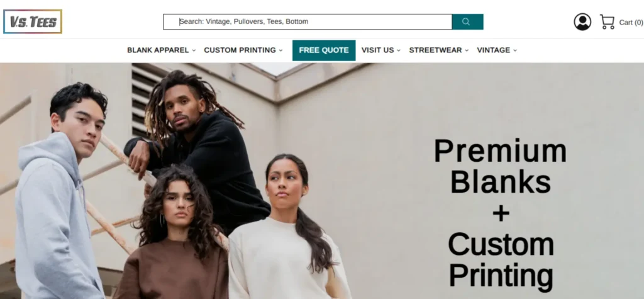Expand Streetwear dropdown chevron
This screenshot has height=299, width=644.
467,50
